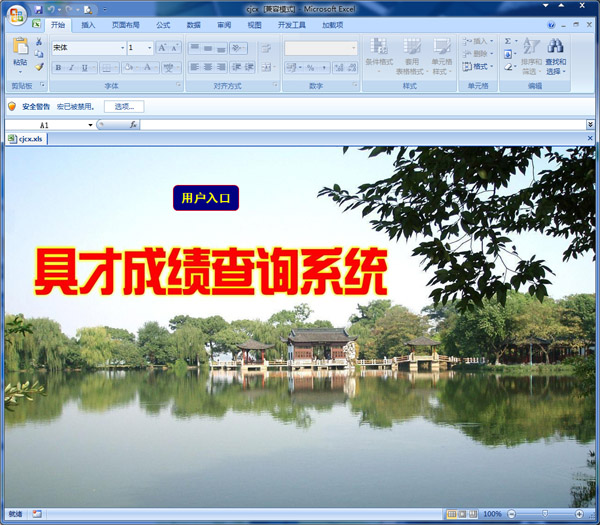Click the Save icon in quick access toolbar
Screen dimensions: 600x525
pos(38,10)
